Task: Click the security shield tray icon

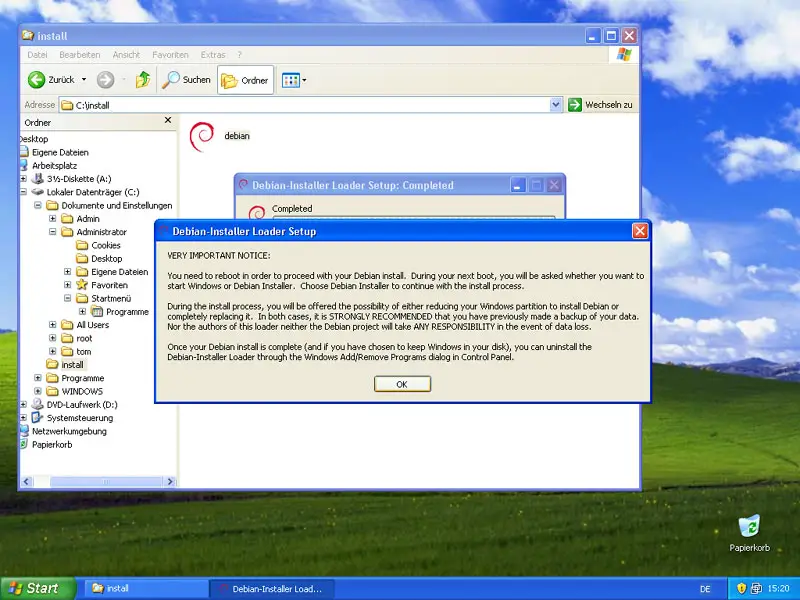Action: [x=741, y=588]
